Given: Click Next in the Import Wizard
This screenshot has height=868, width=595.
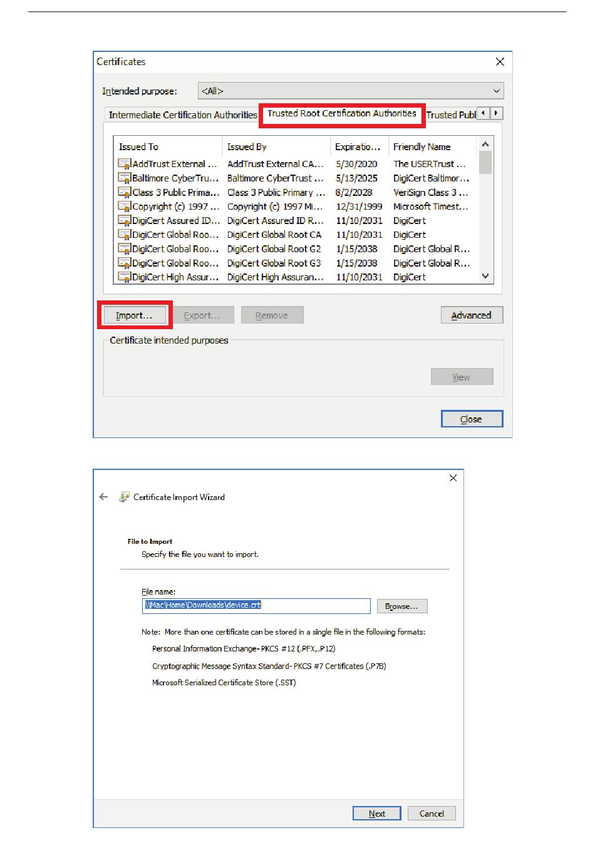Looking at the screenshot, I should coord(376,814).
